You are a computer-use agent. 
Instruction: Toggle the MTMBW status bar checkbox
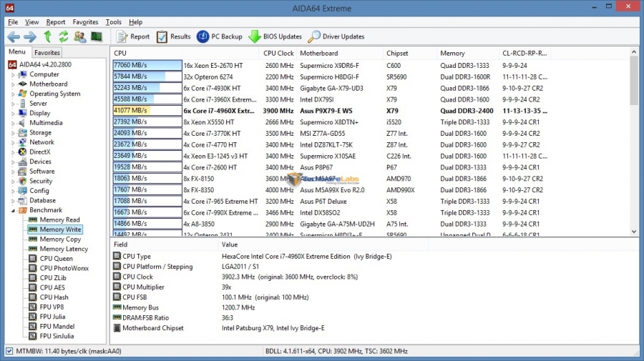click(x=9, y=351)
